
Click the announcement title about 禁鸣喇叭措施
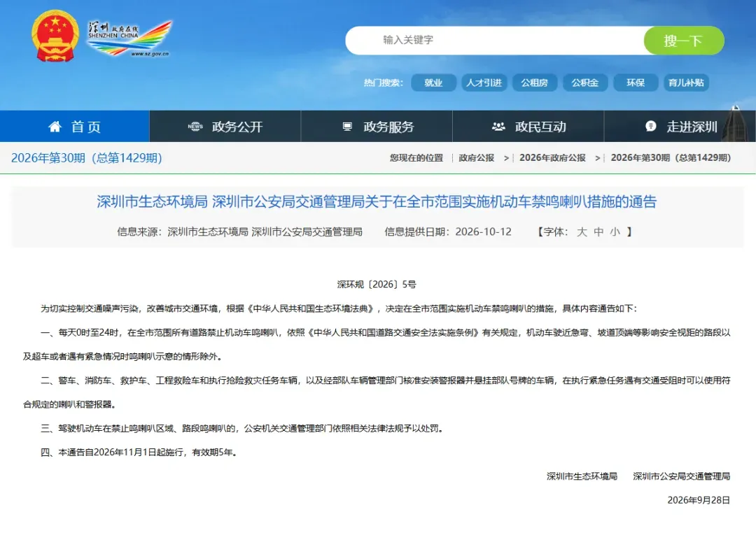(x=377, y=201)
